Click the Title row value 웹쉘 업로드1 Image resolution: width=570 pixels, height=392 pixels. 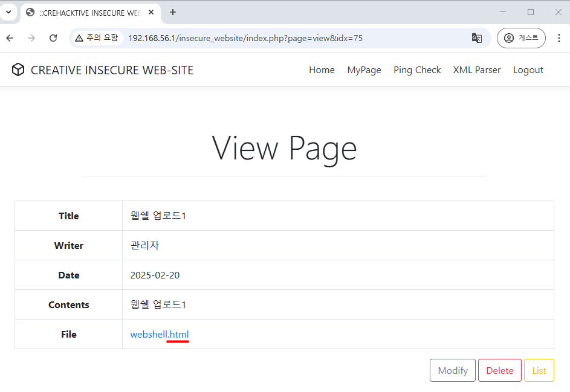(x=158, y=216)
